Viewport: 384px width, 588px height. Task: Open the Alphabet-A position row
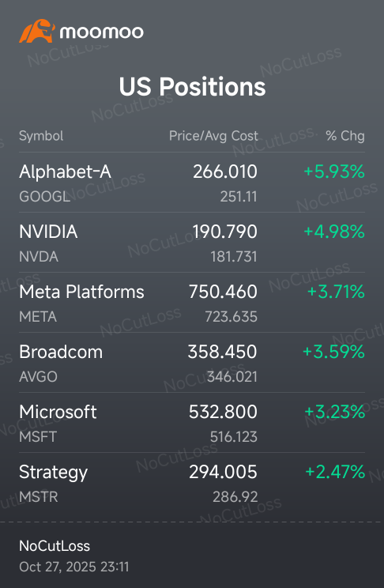(192, 183)
